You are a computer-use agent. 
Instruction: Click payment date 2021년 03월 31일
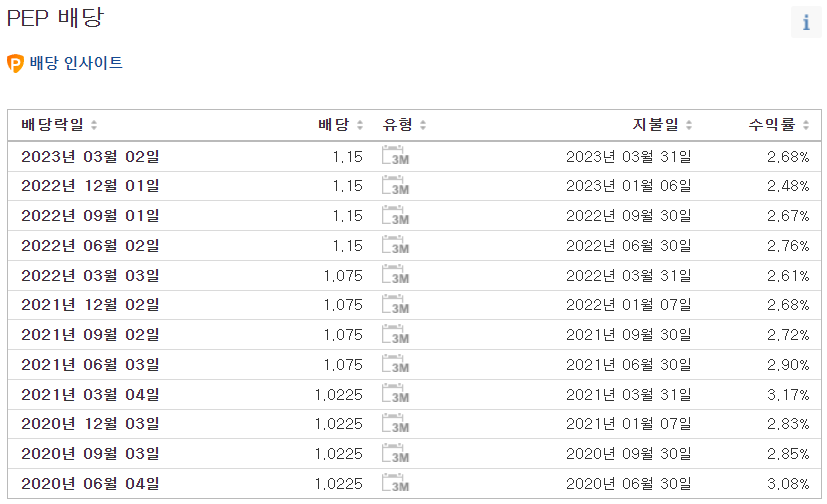click(x=628, y=395)
